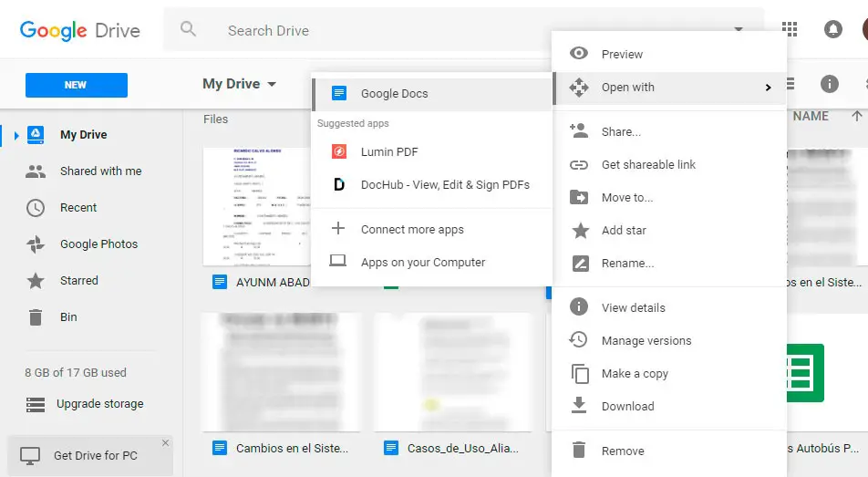Open with Lumin PDF
The width and height of the screenshot is (868, 477).
[432, 151]
